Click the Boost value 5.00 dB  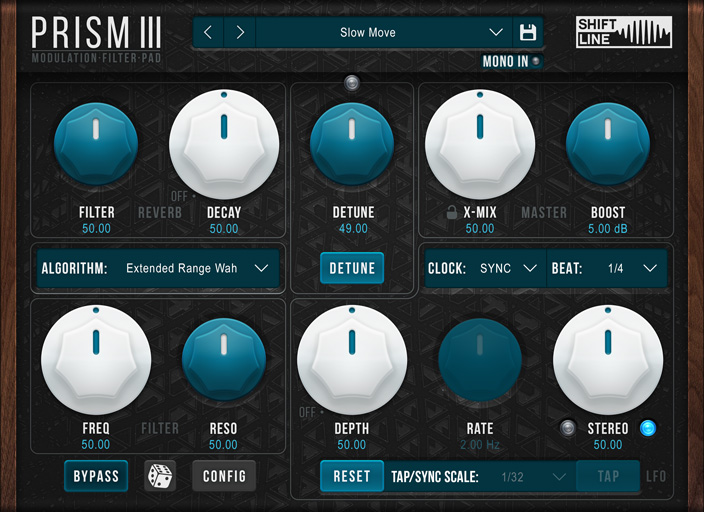coord(607,229)
